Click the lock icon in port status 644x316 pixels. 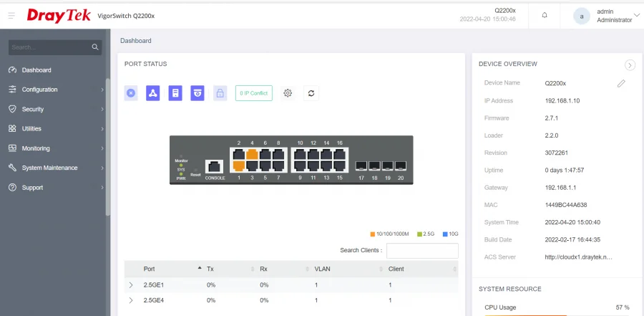[x=220, y=93]
